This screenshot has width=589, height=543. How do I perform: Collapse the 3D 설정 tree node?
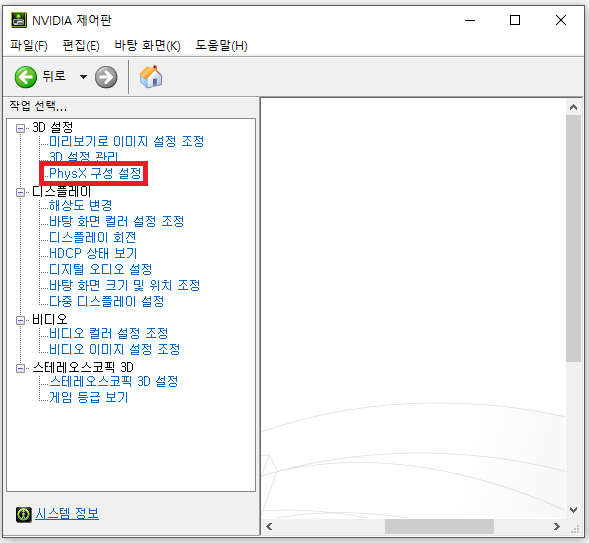(x=20, y=128)
